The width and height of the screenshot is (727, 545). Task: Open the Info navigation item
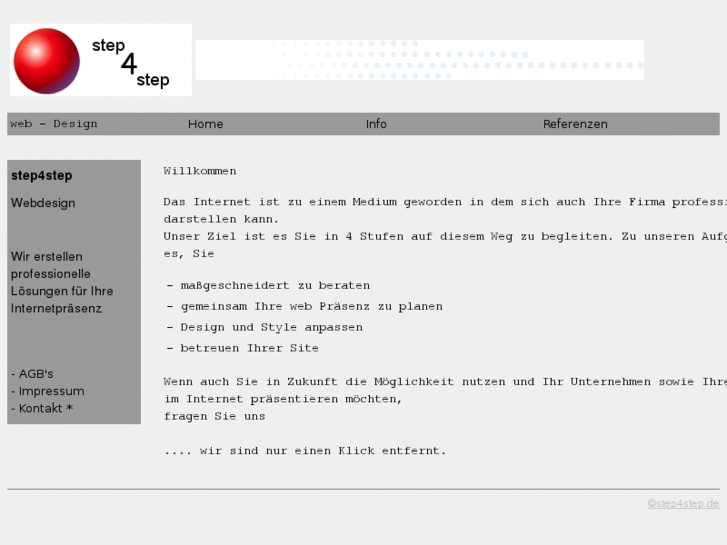(x=376, y=124)
